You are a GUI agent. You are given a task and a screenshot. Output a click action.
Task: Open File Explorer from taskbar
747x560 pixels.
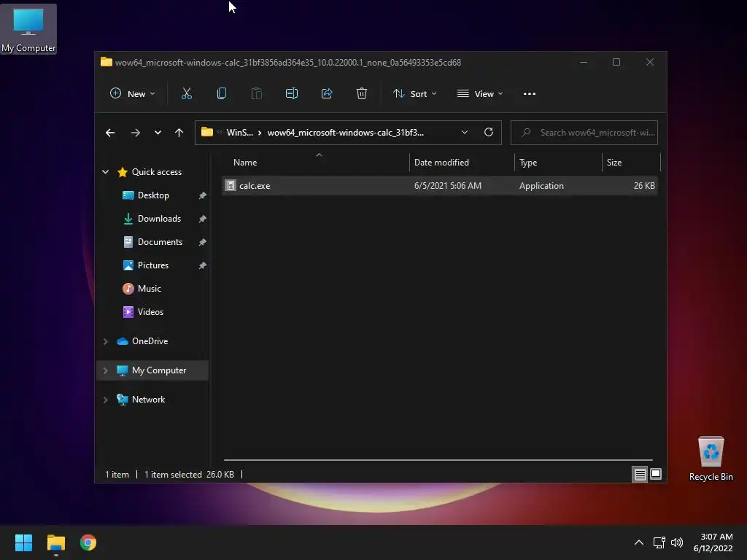(x=55, y=542)
